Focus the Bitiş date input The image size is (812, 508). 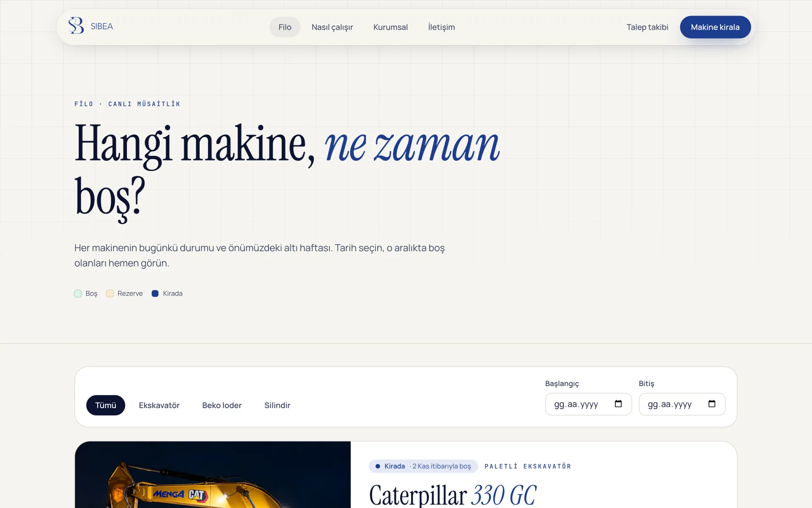(x=682, y=404)
